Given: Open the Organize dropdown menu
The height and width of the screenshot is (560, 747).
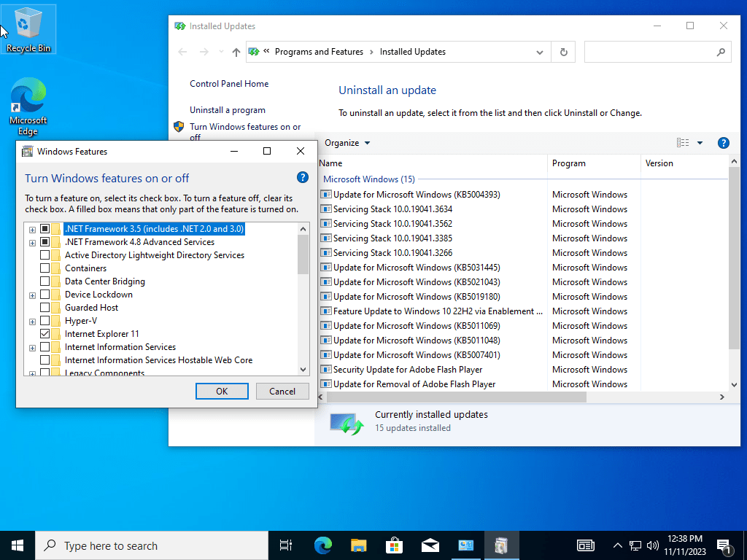Looking at the screenshot, I should click(x=347, y=143).
